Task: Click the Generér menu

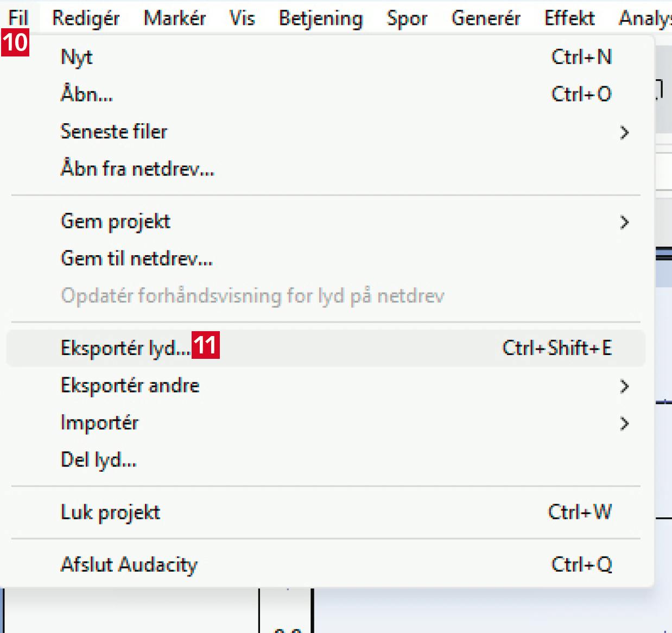Action: [x=486, y=18]
